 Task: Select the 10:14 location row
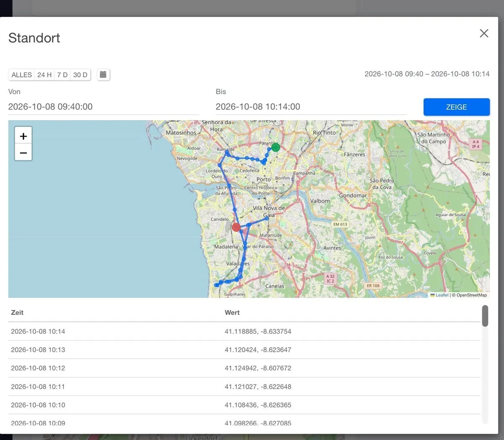click(x=244, y=332)
